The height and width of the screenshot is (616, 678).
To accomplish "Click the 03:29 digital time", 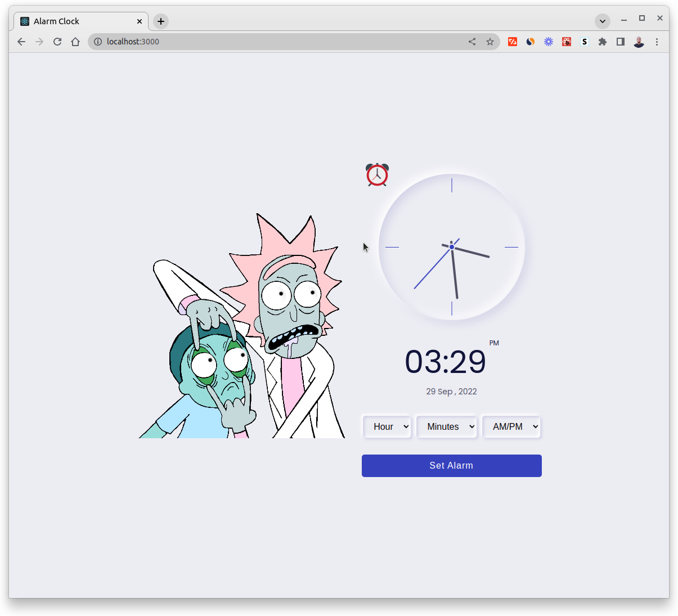I will point(446,361).
